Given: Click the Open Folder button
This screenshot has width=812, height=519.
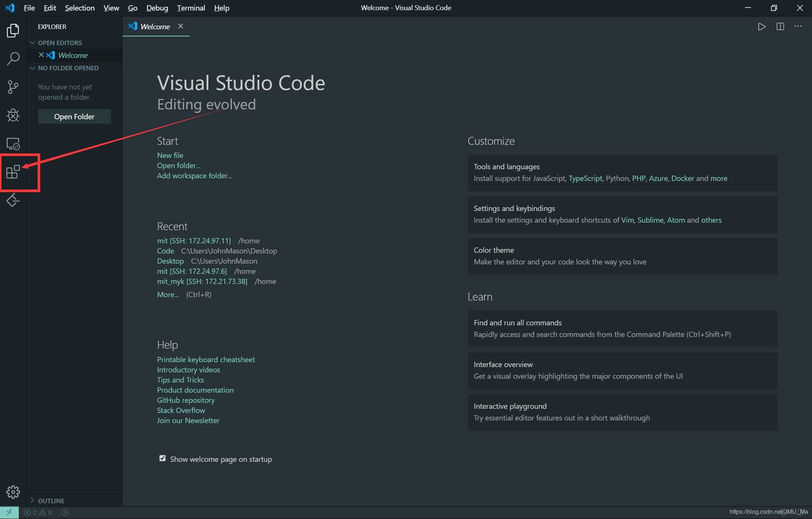Looking at the screenshot, I should pos(74,117).
